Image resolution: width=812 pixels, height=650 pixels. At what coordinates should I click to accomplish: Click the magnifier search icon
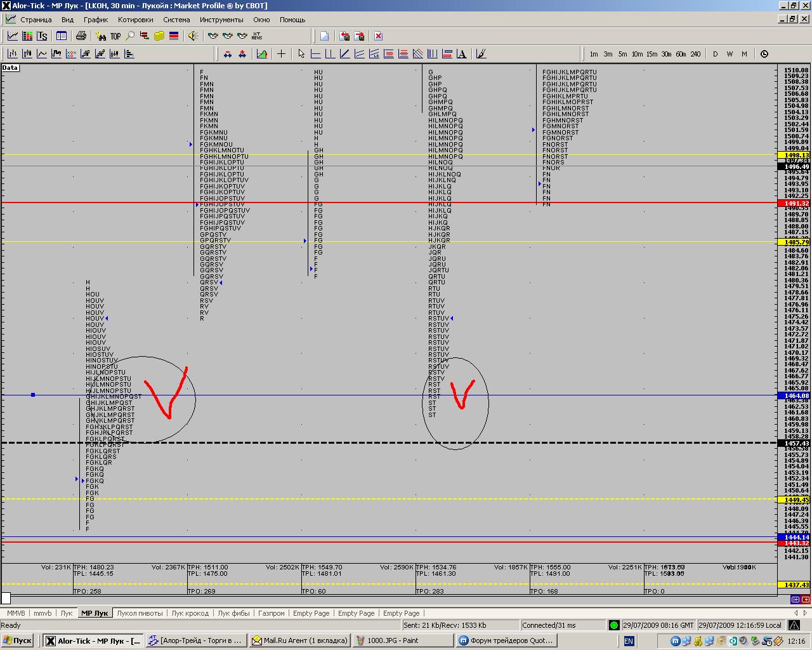(130, 36)
